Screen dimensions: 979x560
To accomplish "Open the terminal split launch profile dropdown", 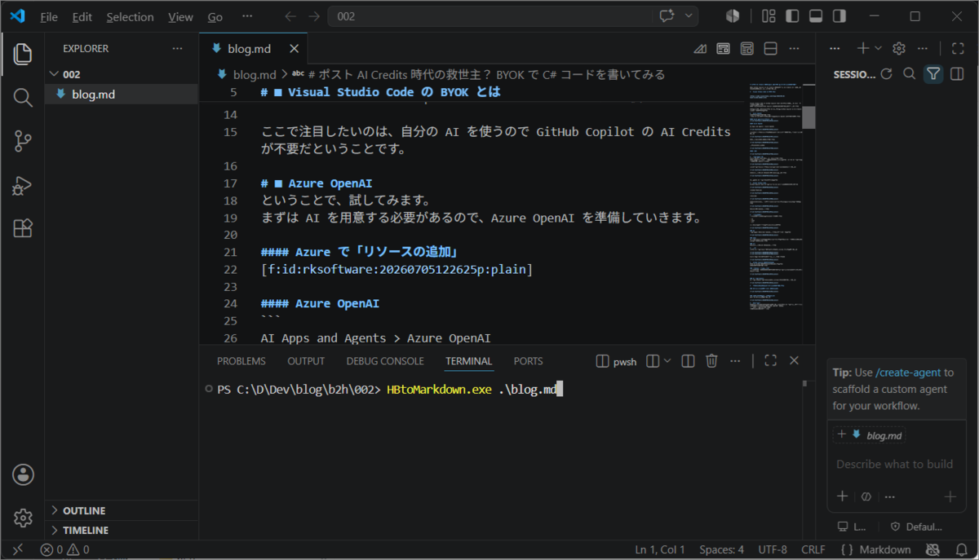I will point(667,361).
